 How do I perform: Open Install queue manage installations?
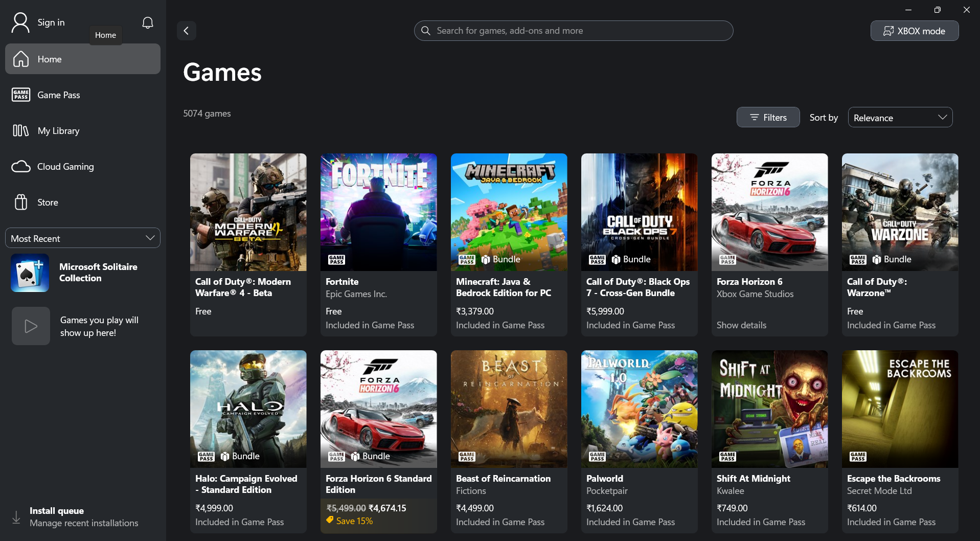[84, 517]
